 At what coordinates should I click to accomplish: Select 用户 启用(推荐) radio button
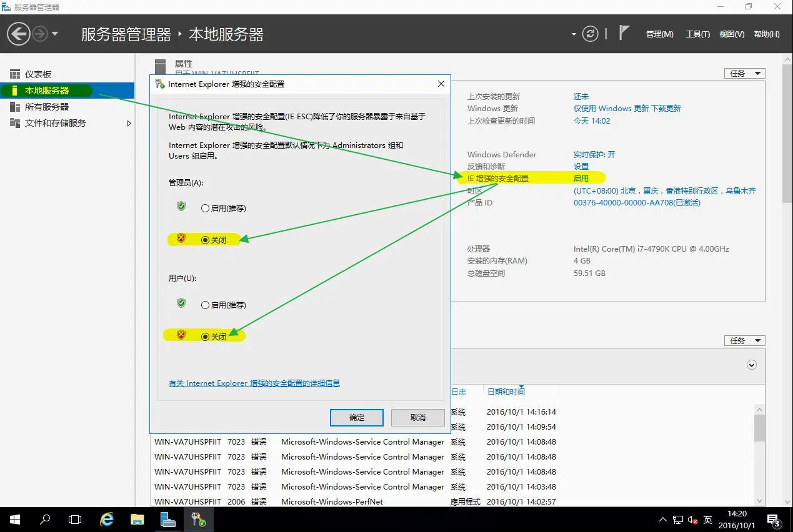(205, 305)
